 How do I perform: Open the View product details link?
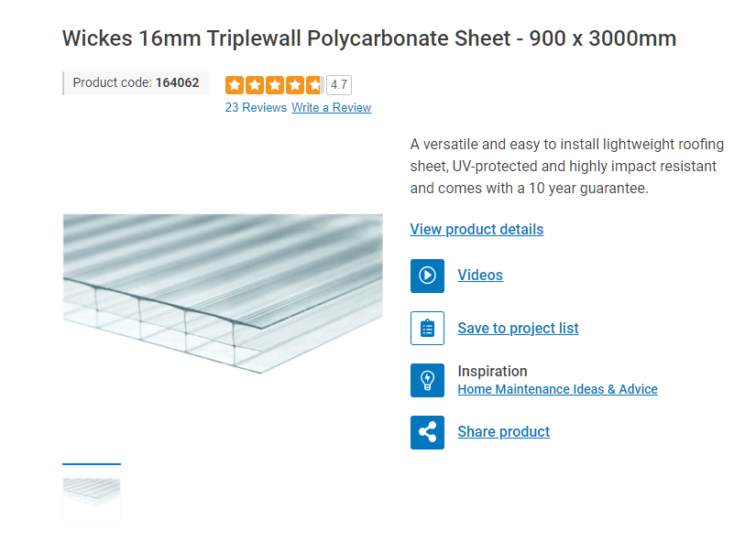[x=477, y=229]
